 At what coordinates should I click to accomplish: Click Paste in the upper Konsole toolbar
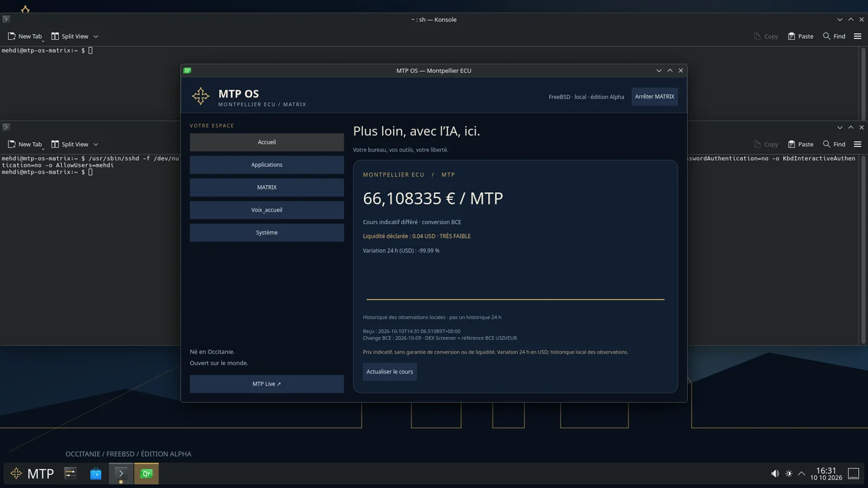coord(800,36)
